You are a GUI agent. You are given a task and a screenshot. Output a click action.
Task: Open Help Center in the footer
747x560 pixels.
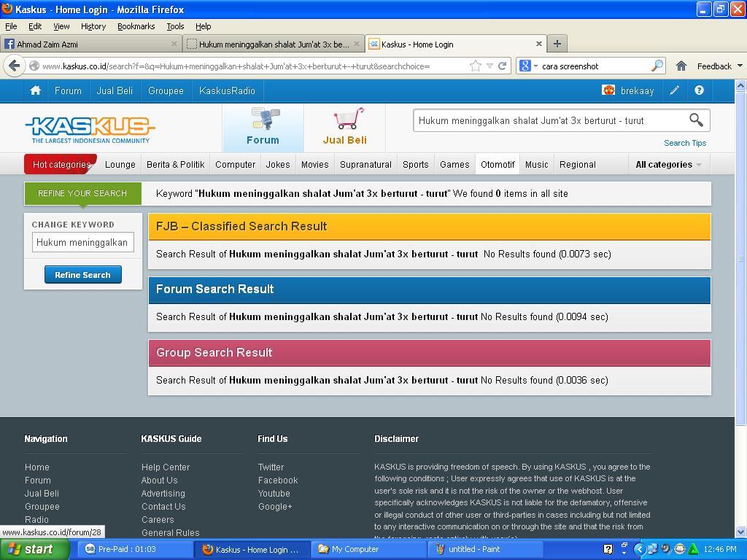click(x=166, y=467)
